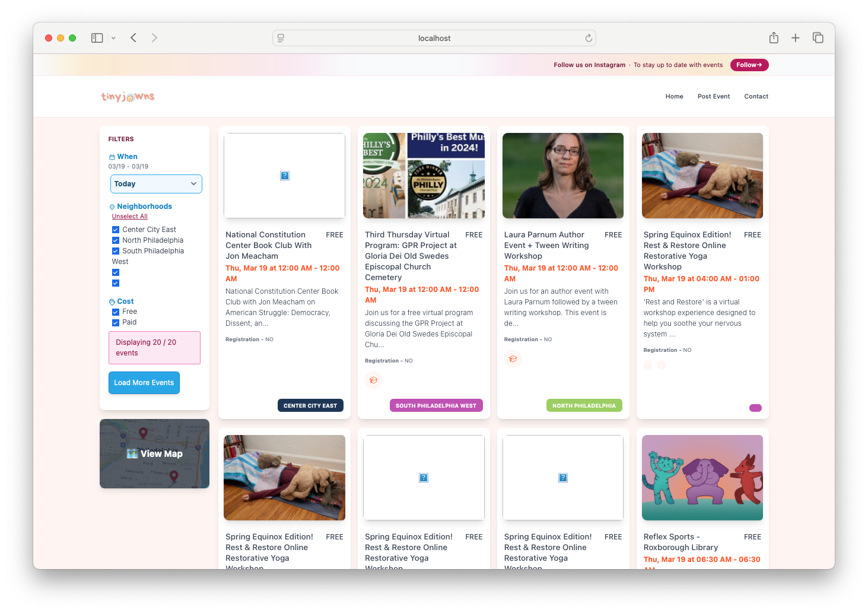Uncheck the Paid cost filter
Viewport: 868px width, 613px height.
coord(116,323)
